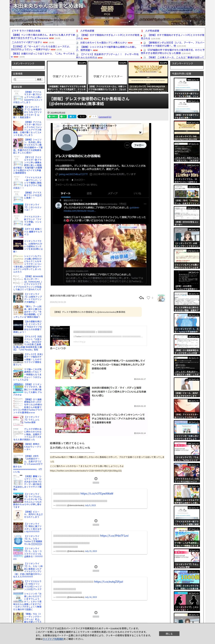Open the 498コメント popular article thumbnail

(x=187, y=88)
